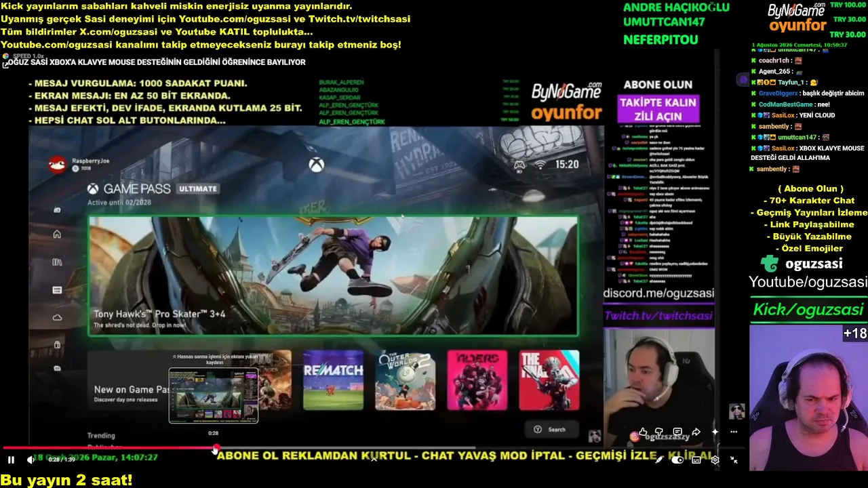Click the discord.me/oguzsasi link text

[x=658, y=293]
